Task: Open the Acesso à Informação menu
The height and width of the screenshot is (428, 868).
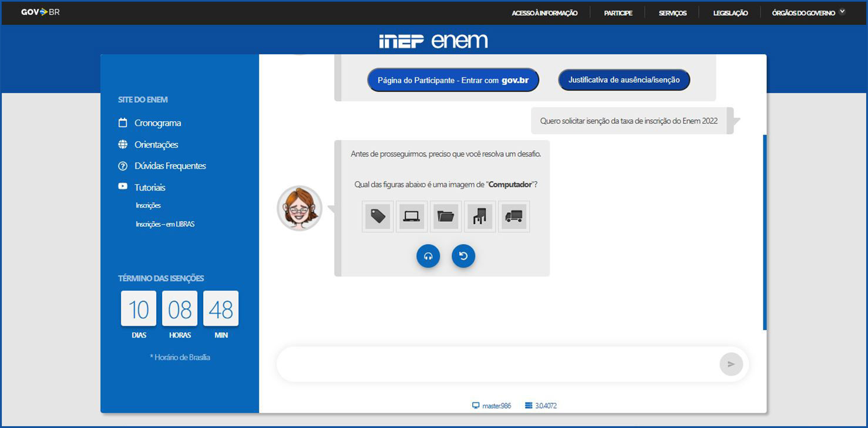Action: point(544,13)
